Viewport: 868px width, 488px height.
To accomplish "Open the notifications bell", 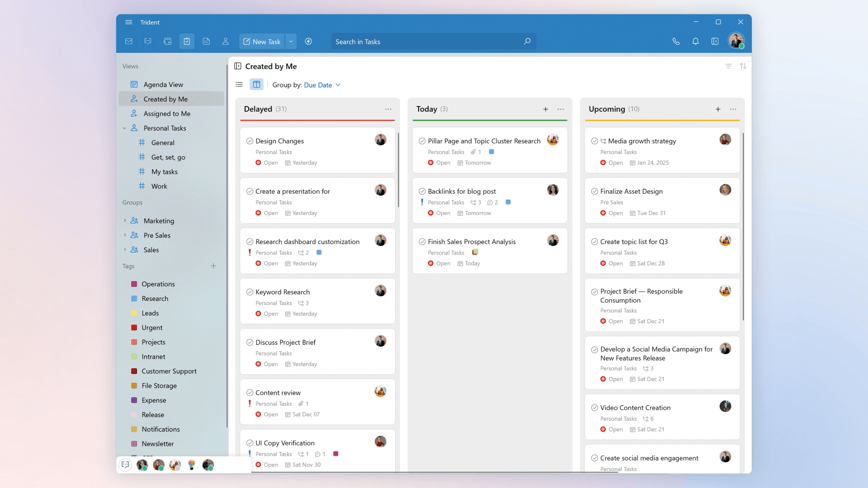I will 695,42.
